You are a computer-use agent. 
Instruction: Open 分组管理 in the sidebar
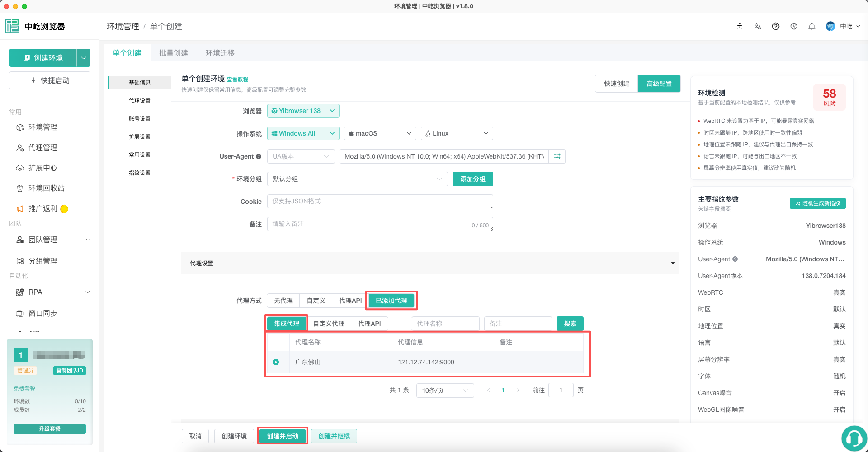(43, 261)
